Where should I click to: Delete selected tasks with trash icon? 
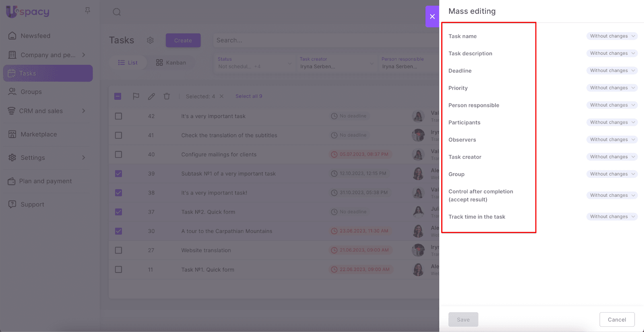[167, 96]
